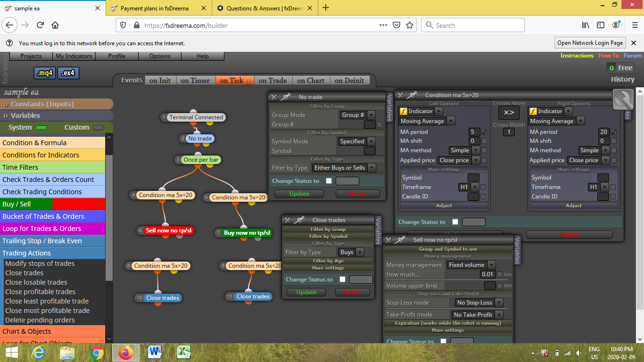
Task: Close the No trade properties panel
Action: pyautogui.click(x=273, y=97)
